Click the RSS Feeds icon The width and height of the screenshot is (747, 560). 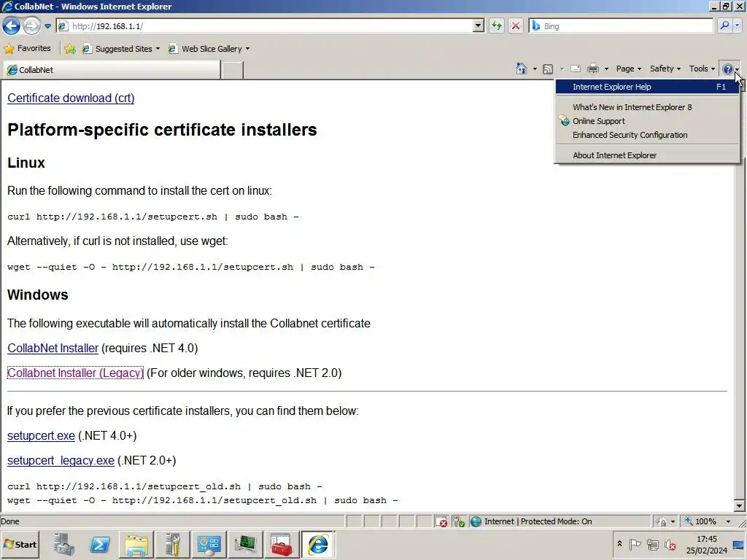[x=548, y=69]
